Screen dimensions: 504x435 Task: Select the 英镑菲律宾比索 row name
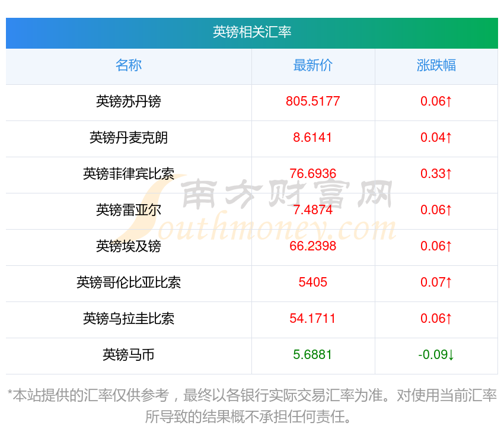[x=129, y=174]
